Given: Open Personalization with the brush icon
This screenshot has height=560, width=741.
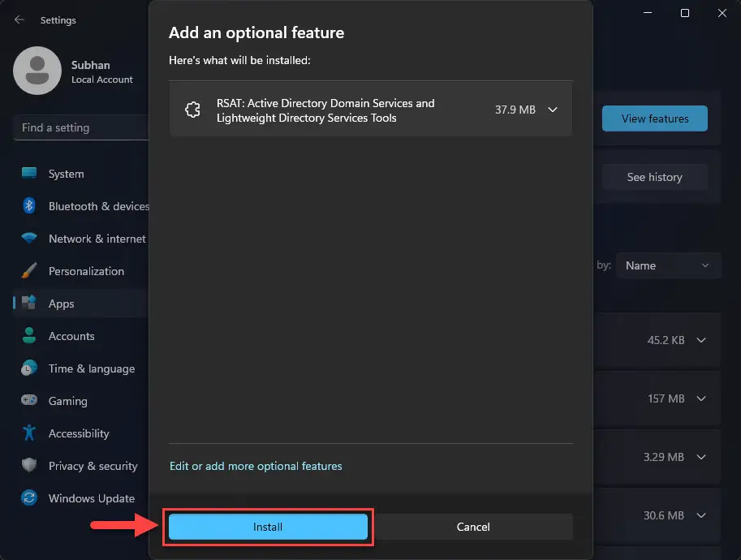Looking at the screenshot, I should tap(27, 270).
